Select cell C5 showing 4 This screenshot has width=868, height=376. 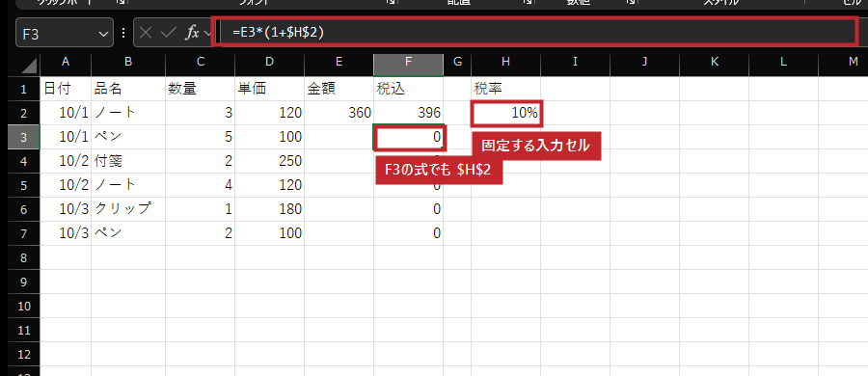(x=200, y=185)
